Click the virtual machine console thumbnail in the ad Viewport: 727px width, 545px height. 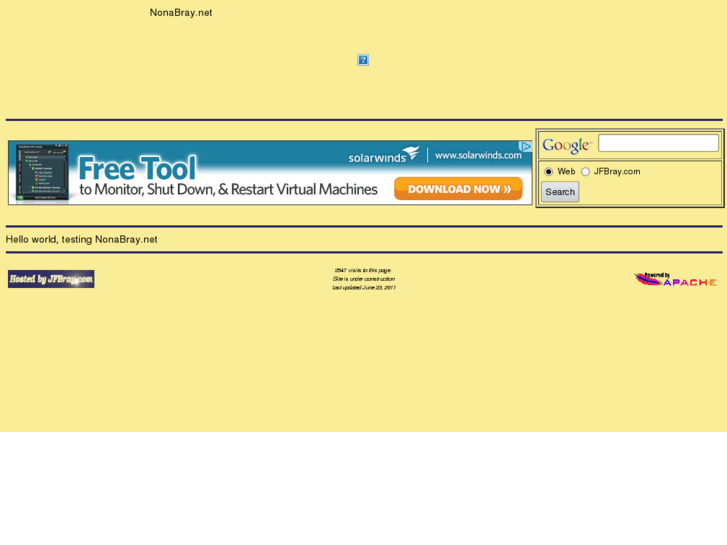pos(42,173)
